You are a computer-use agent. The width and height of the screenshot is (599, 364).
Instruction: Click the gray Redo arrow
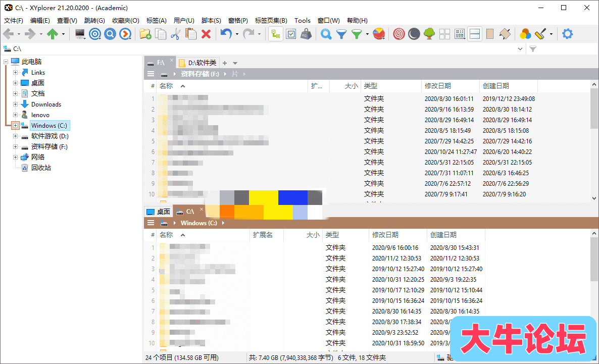pos(248,34)
